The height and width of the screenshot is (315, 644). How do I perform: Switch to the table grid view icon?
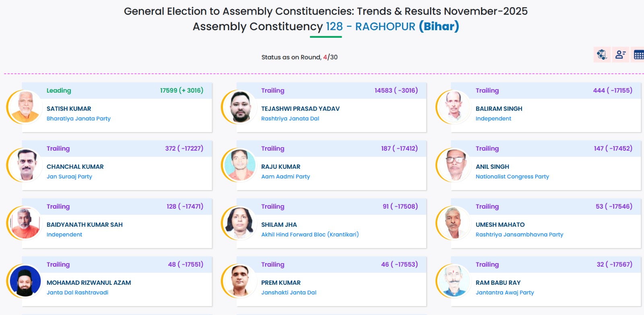tap(638, 55)
